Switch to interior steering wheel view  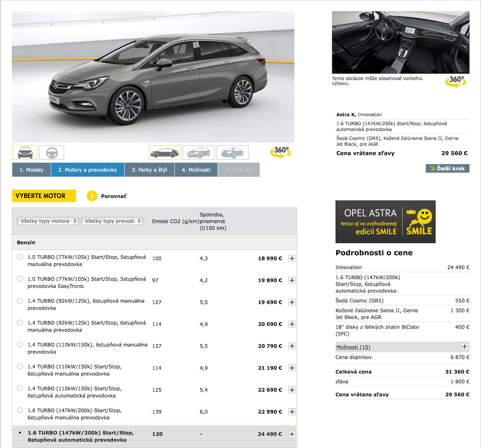pyautogui.click(x=52, y=152)
